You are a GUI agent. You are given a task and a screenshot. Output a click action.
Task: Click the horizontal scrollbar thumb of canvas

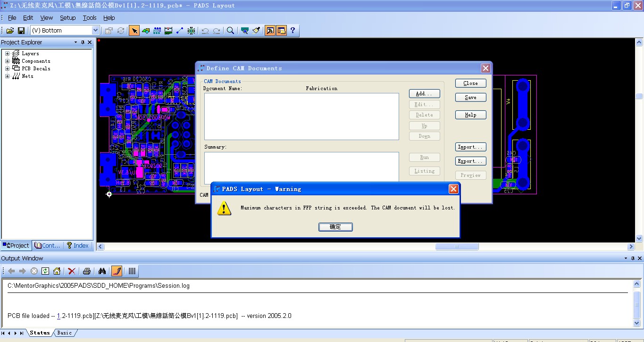[x=457, y=247]
